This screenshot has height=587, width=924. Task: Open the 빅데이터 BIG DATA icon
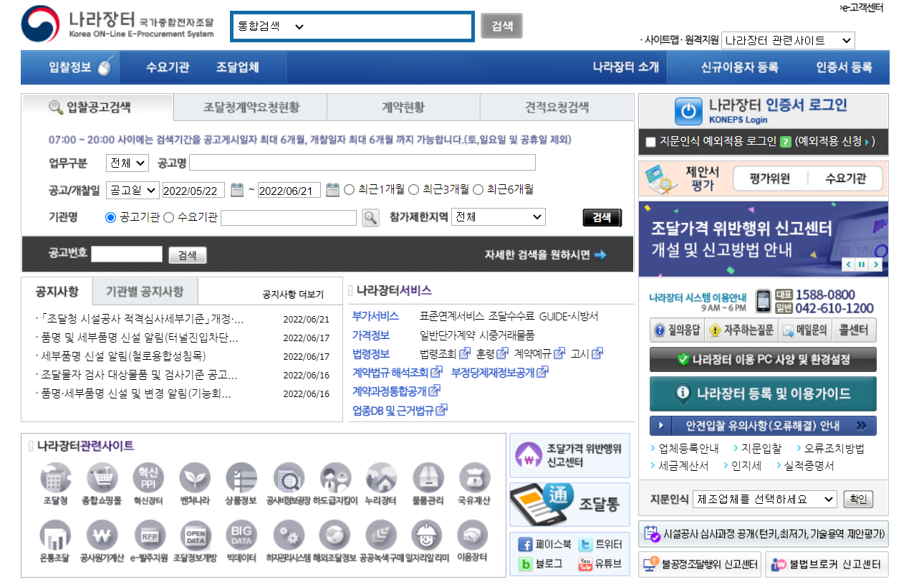click(x=241, y=535)
